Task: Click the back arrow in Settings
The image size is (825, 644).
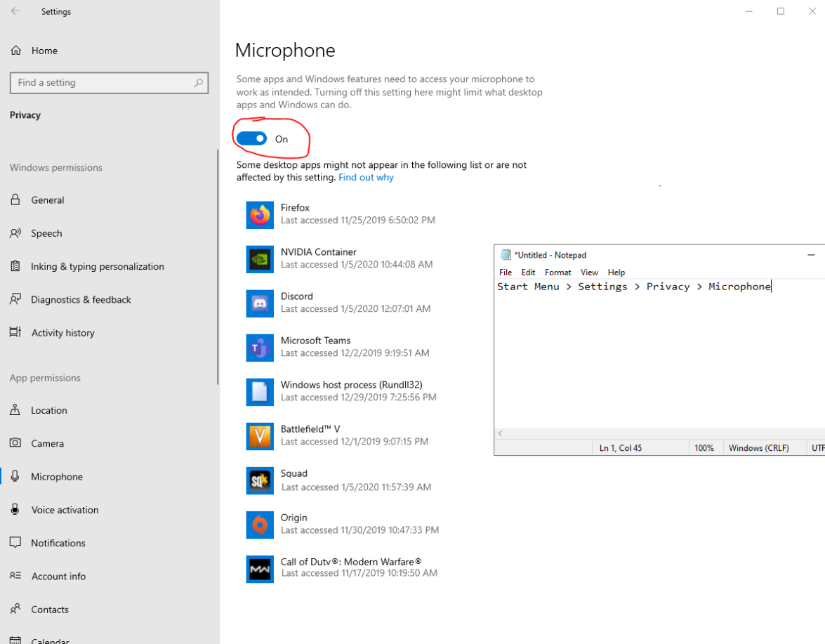Action: [x=15, y=11]
